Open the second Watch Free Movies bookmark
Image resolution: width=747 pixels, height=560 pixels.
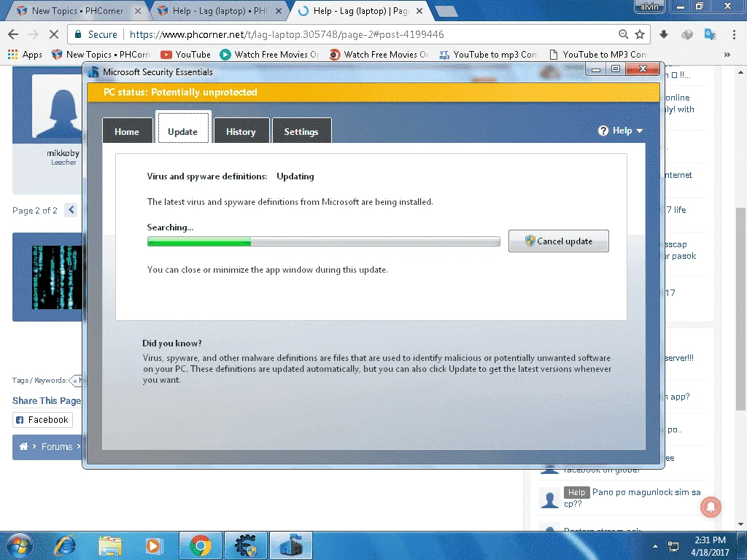379,54
